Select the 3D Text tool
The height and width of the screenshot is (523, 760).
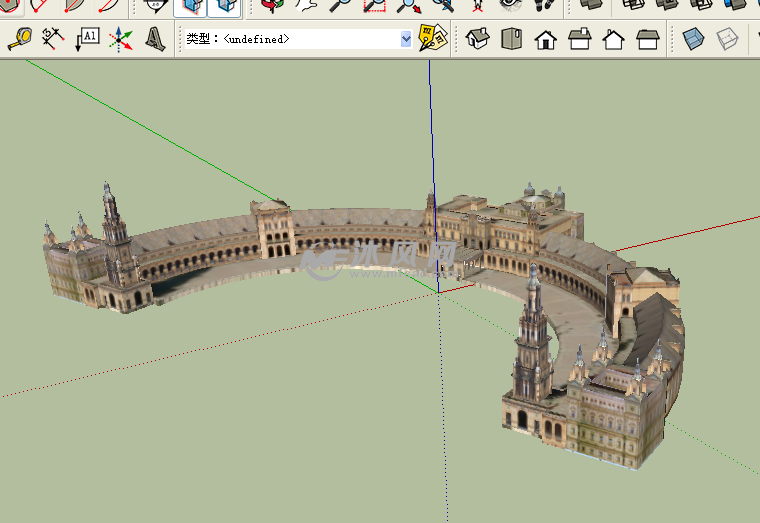pyautogui.click(x=155, y=39)
